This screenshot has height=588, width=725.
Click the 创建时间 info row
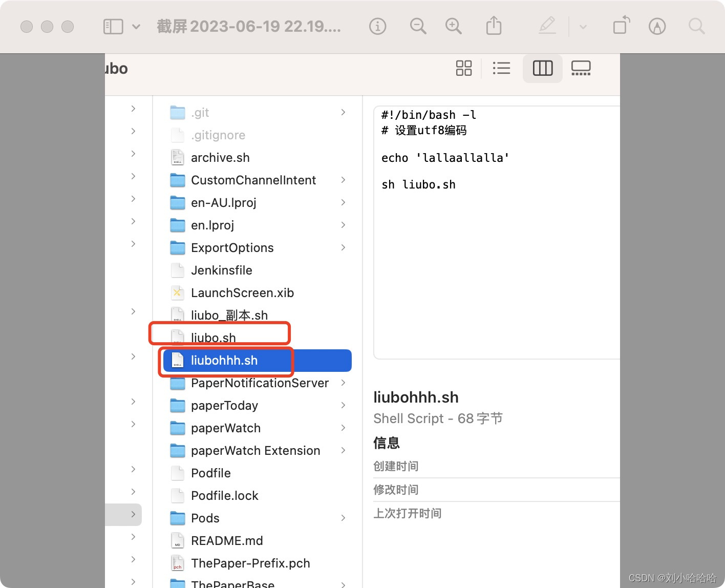(496, 466)
